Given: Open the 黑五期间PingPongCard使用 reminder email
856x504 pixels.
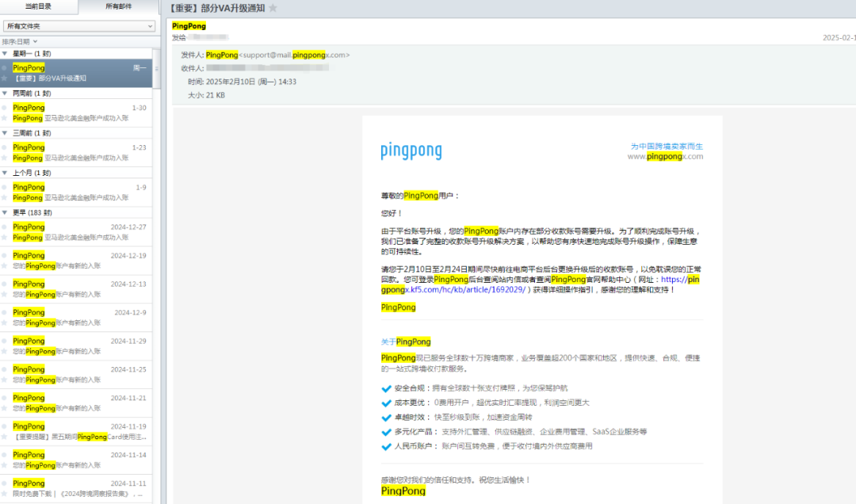Looking at the screenshot, I should pyautogui.click(x=76, y=431).
